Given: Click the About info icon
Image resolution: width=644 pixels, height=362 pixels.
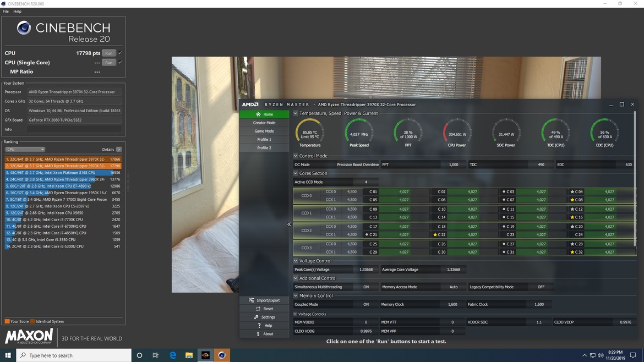Looking at the screenshot, I should [258, 334].
